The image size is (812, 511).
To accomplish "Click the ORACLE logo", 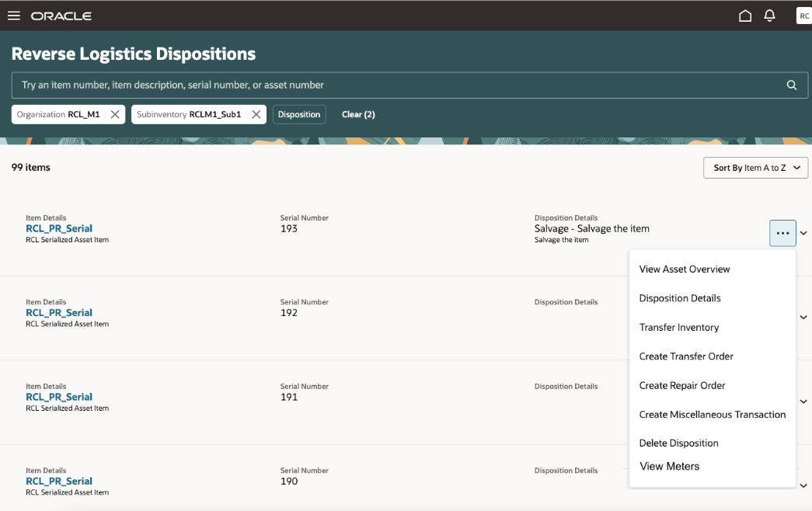I will (61, 15).
